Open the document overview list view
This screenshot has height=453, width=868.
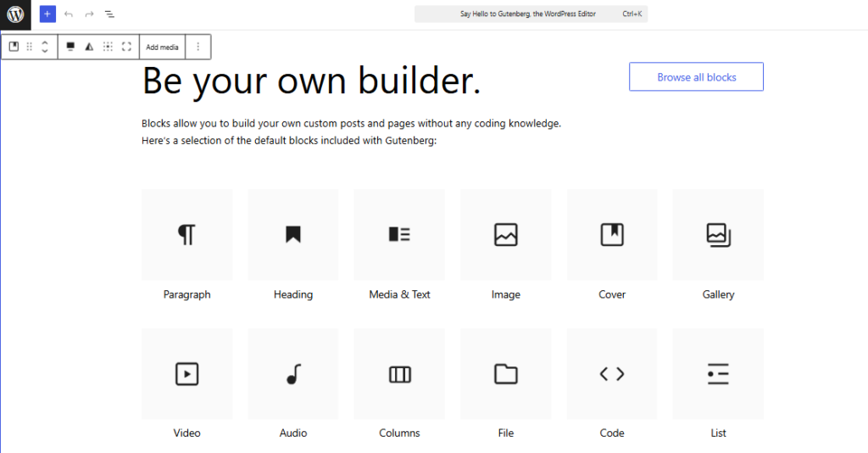(109, 14)
